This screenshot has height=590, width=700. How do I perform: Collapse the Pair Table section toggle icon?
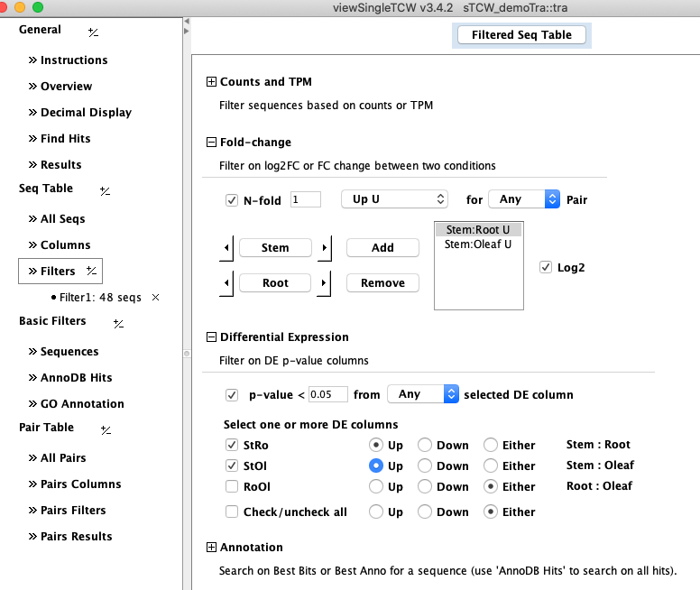pyautogui.click(x=106, y=430)
